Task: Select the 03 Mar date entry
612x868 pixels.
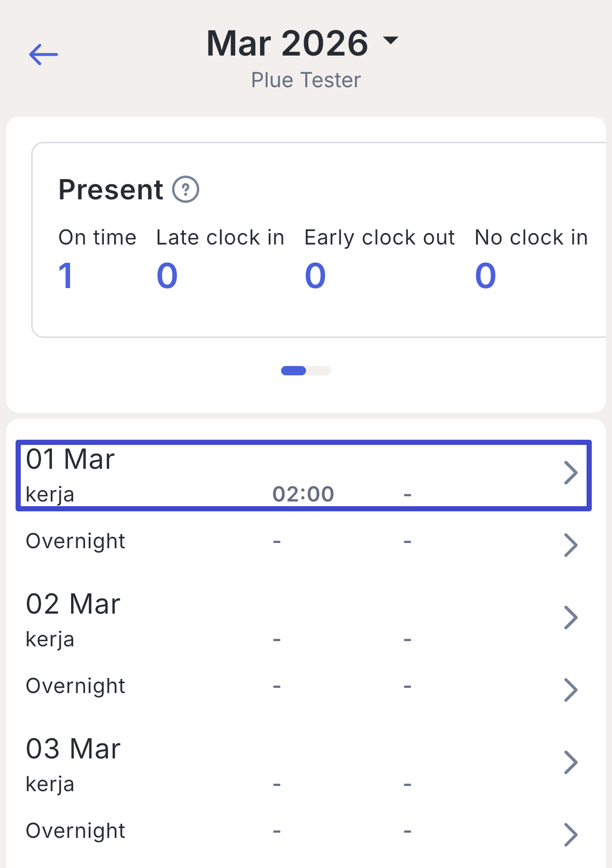Action: click(x=73, y=749)
